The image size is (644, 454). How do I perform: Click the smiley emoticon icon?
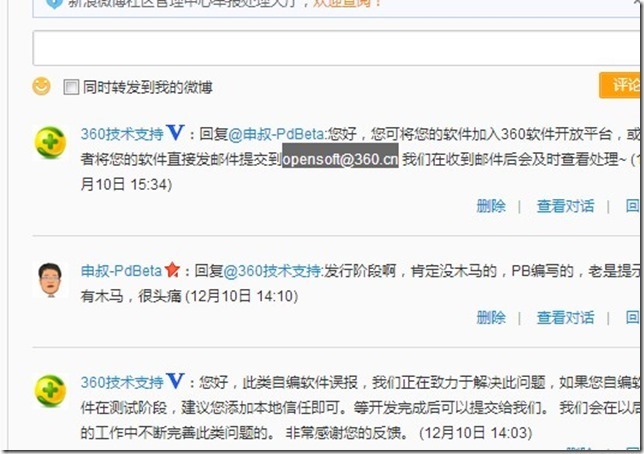pyautogui.click(x=41, y=86)
